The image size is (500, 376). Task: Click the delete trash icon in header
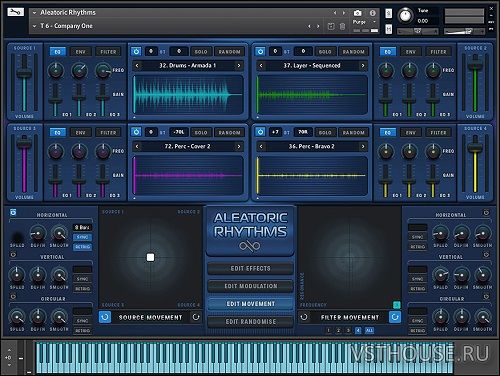click(342, 26)
